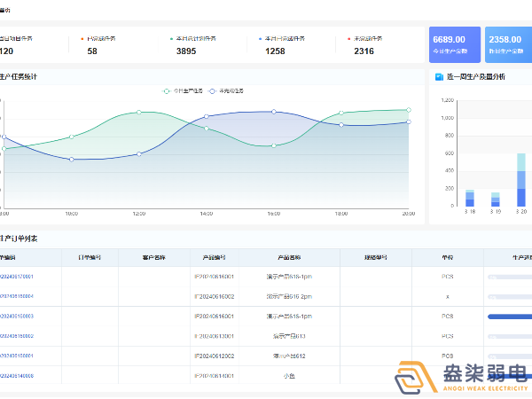The width and height of the screenshot is (532, 399).
Task: Click the green line point at 16:00
Action: pos(274,145)
